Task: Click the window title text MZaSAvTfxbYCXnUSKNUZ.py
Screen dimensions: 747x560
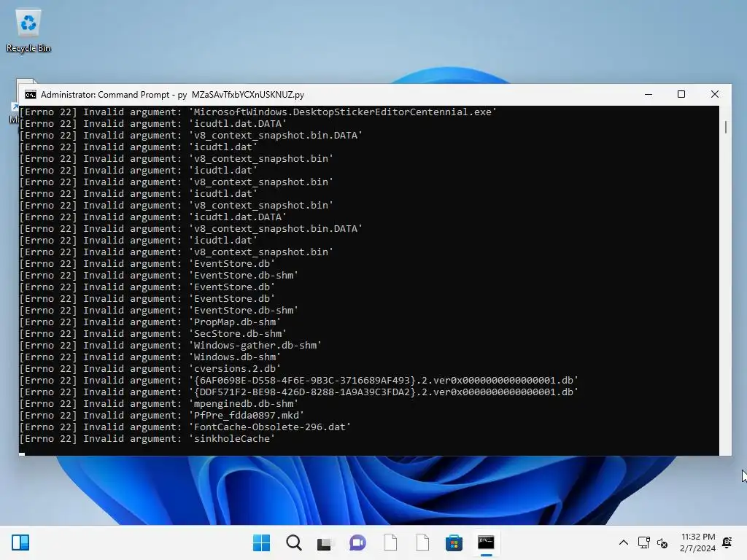Action: 248,95
